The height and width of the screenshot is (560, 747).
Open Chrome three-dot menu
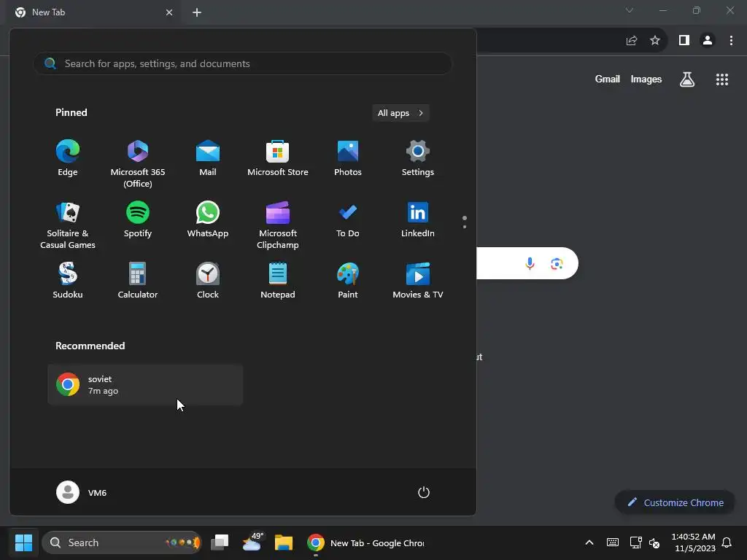(x=731, y=41)
